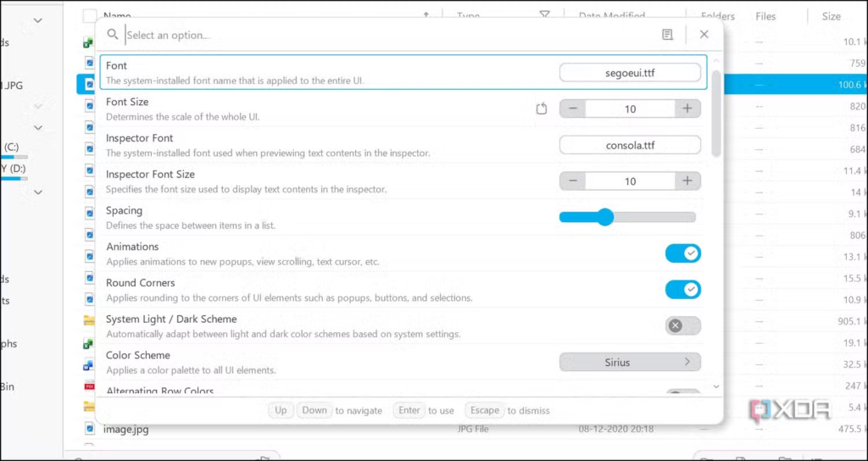868x461 pixels.
Task: Close the settings popup with the X
Action: (704, 35)
